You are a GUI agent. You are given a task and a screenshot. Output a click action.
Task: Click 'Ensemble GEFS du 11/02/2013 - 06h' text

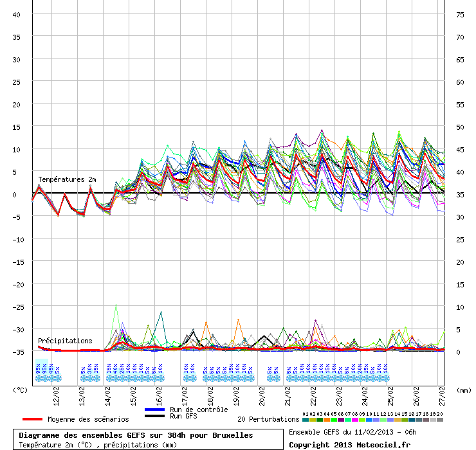pyautogui.click(x=352, y=432)
